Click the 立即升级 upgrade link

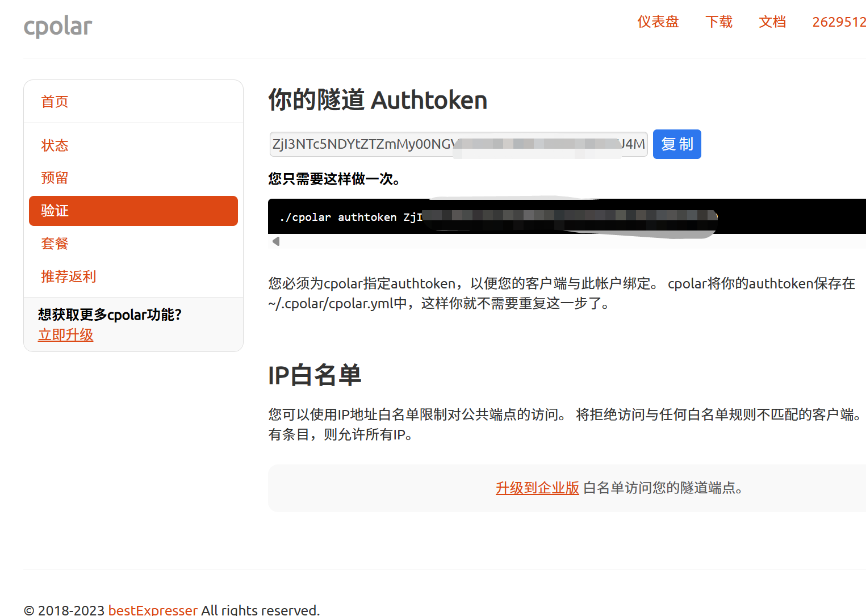coord(65,335)
